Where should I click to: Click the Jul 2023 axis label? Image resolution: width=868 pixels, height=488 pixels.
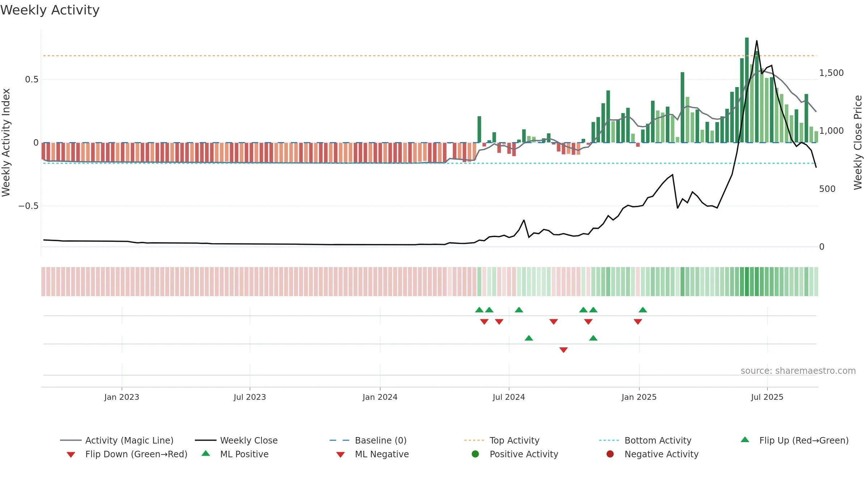click(x=250, y=397)
